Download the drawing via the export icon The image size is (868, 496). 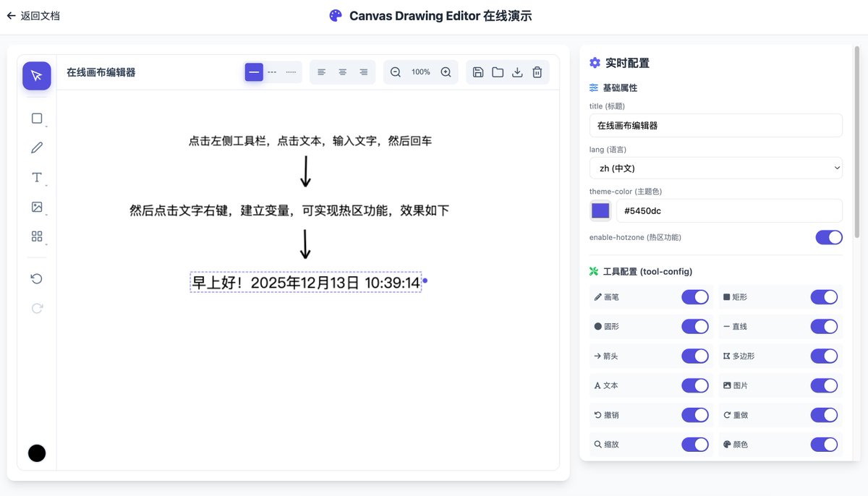coord(516,72)
